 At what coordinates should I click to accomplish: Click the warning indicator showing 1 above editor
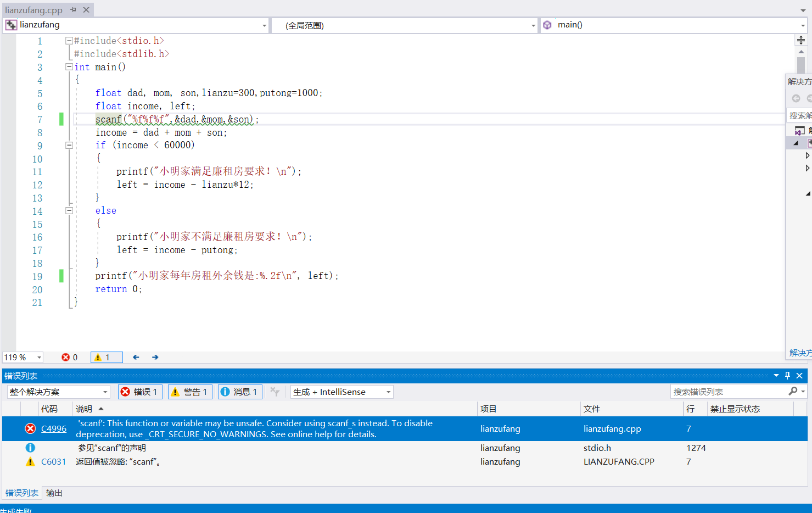click(x=105, y=357)
